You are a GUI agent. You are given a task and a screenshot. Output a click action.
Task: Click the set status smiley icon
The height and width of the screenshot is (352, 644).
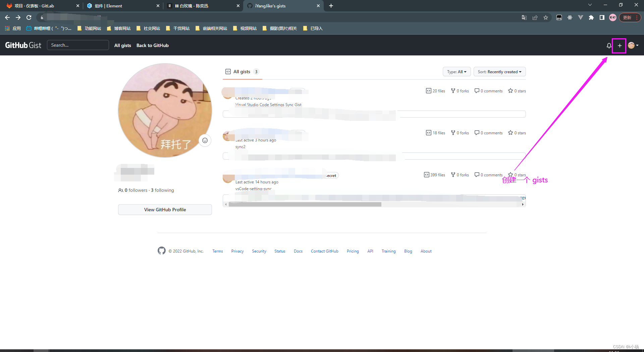[x=205, y=140]
